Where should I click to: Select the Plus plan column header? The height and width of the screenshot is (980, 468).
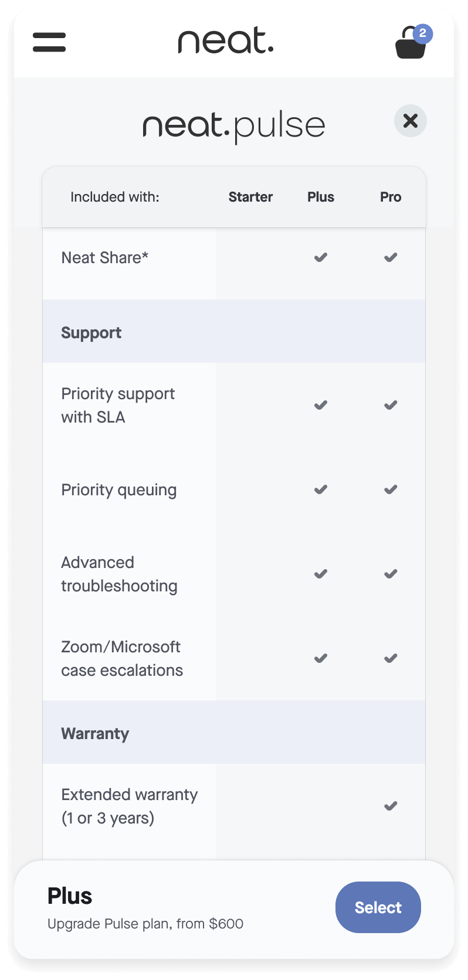(x=321, y=197)
